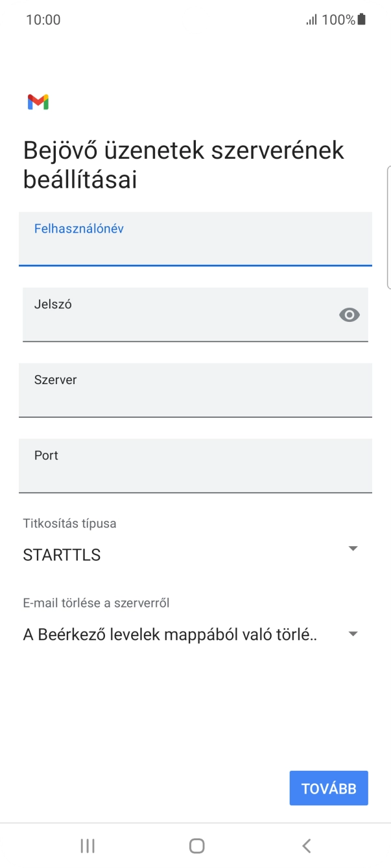Image resolution: width=391 pixels, height=868 pixels.
Task: Tap the Back navigation arrow
Action: click(304, 845)
